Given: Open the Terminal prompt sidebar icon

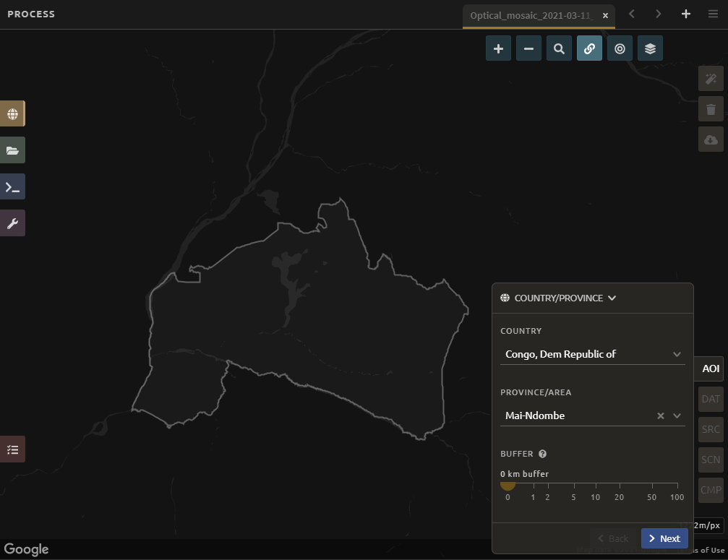Looking at the screenshot, I should pos(12,186).
